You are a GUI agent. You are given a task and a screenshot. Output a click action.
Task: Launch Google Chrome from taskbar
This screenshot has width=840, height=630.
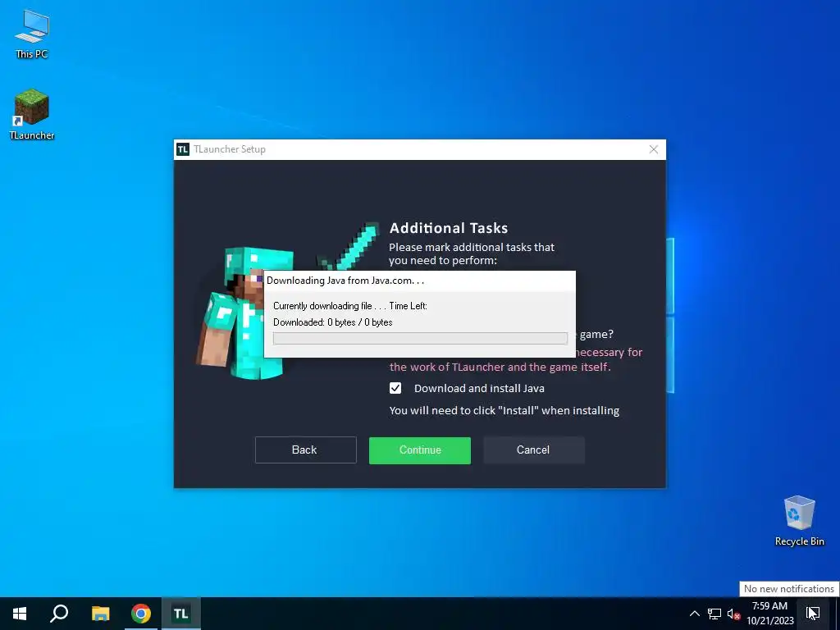point(141,614)
